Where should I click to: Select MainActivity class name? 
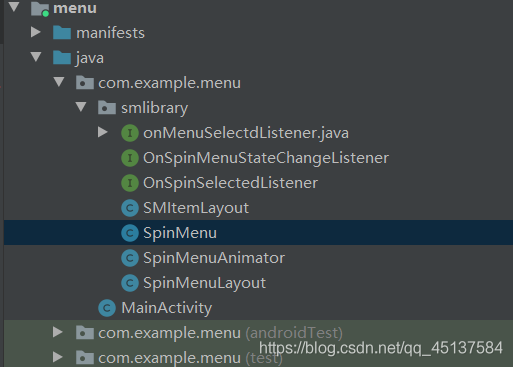tap(167, 308)
